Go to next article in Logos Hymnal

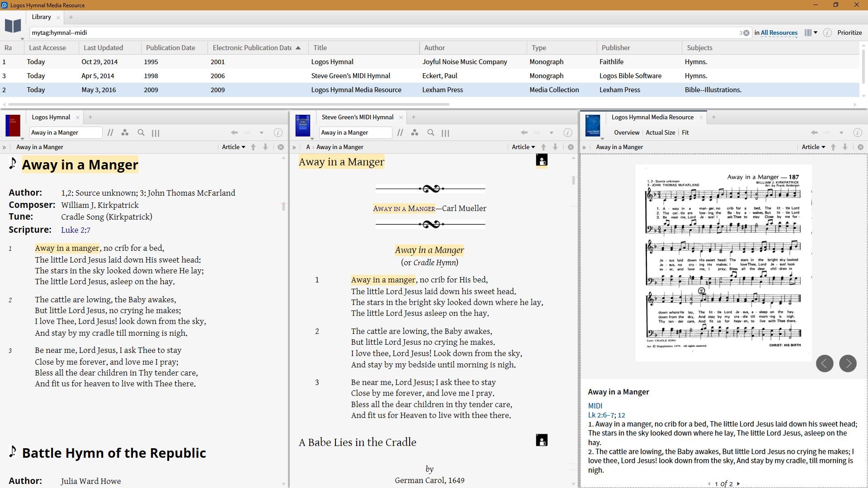266,147
